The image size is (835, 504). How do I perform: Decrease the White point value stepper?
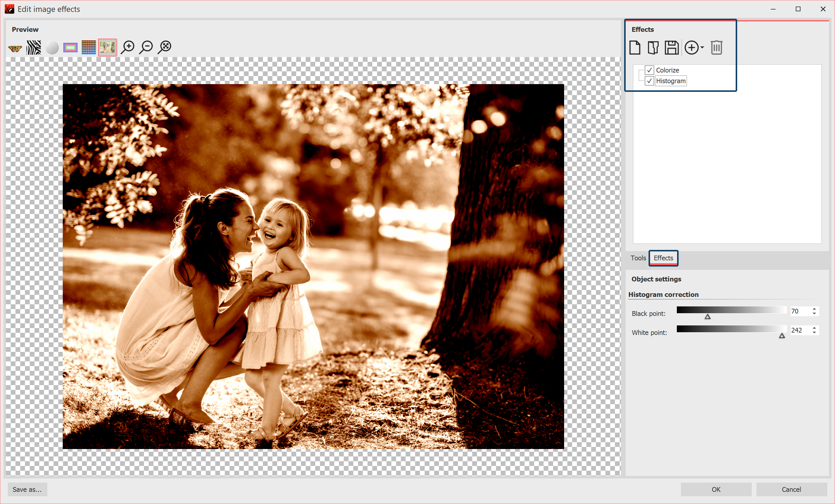point(814,333)
